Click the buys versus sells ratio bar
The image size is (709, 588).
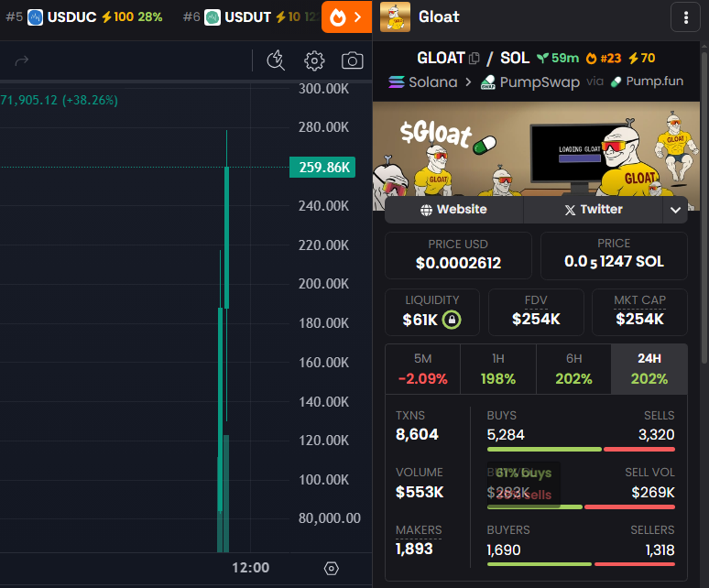click(x=581, y=450)
